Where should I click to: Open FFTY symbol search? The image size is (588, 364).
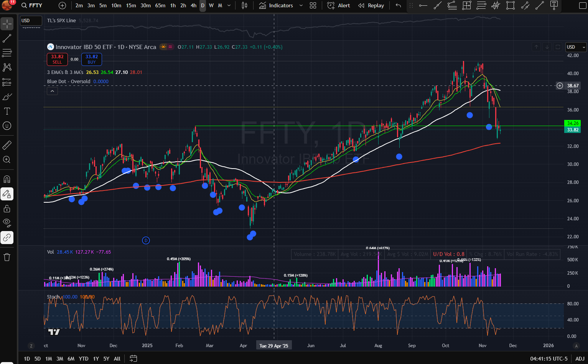(x=32, y=5)
